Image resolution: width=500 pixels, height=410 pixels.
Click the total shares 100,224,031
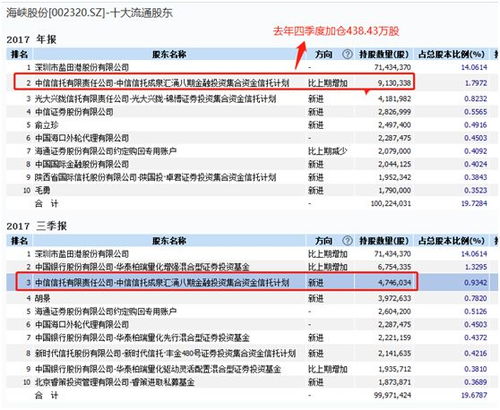pyautogui.click(x=391, y=203)
